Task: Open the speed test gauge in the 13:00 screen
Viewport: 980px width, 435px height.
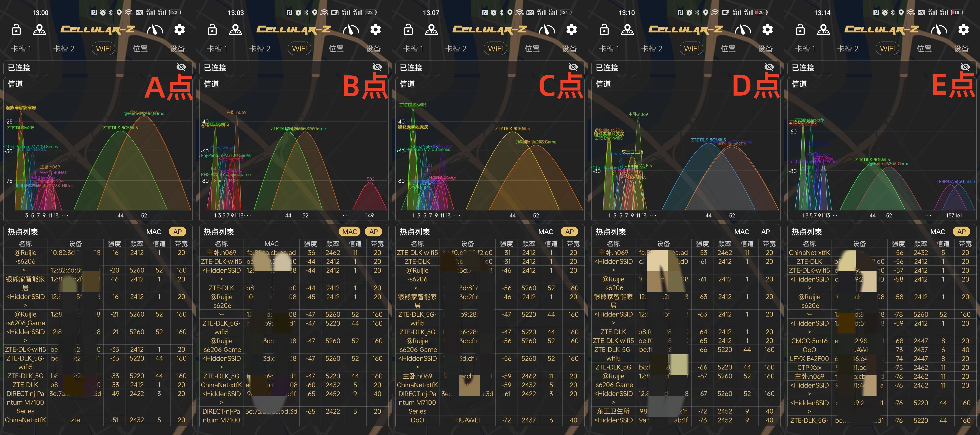Action: (x=155, y=29)
